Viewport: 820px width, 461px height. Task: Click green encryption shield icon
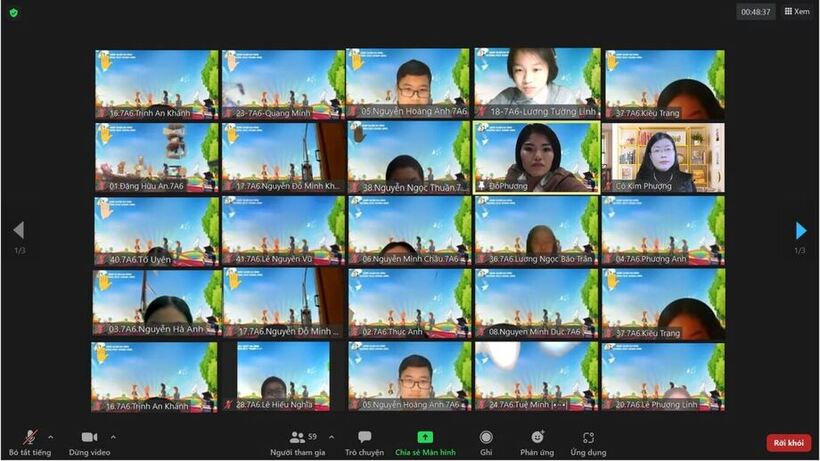click(x=14, y=11)
